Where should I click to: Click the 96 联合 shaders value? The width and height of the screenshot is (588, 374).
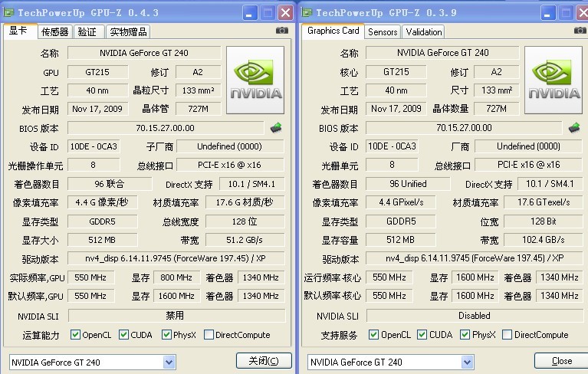110,184
